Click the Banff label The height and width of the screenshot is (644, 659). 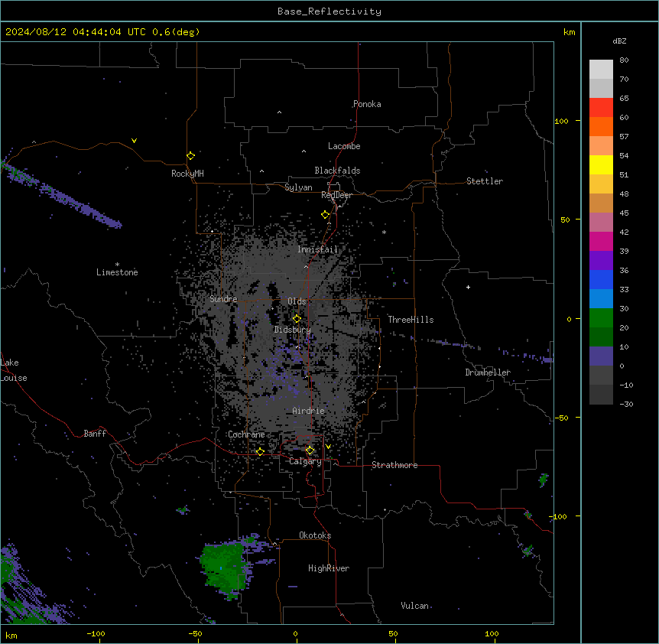pos(95,434)
